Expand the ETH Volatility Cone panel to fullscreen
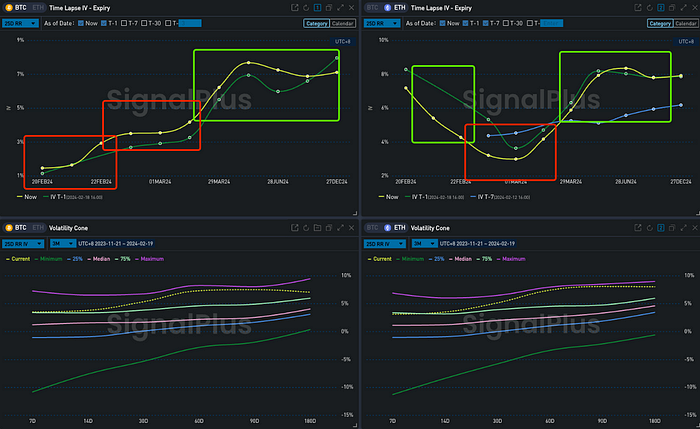The image size is (700, 429). (x=683, y=228)
